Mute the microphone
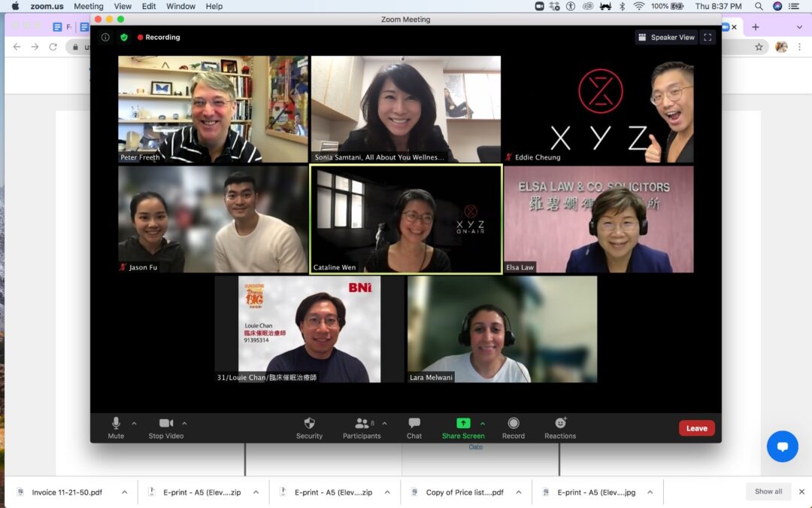Screen dimensions: 812x508 (116, 424)
